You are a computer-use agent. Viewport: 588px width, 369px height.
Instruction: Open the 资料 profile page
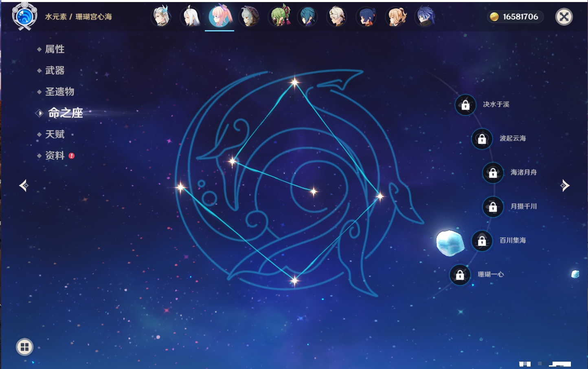click(55, 155)
